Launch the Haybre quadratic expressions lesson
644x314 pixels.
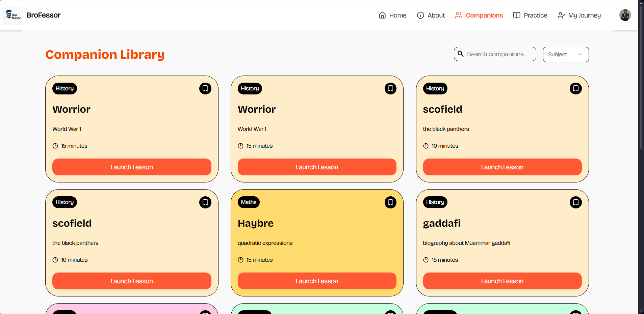[317, 281]
